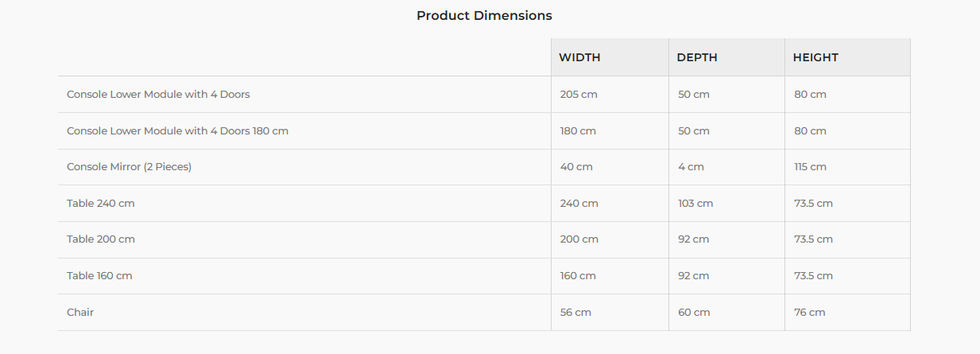Click the Console Lower Module with 4 Doors row label
Screen dimensions: 980x354
click(x=158, y=94)
